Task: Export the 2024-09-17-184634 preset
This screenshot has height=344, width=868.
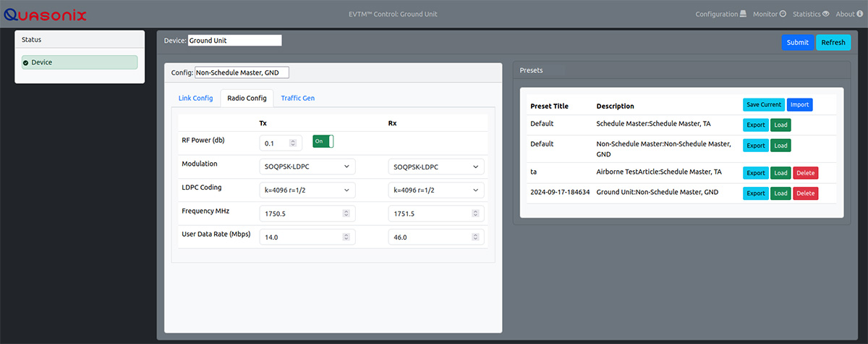Action: click(755, 193)
